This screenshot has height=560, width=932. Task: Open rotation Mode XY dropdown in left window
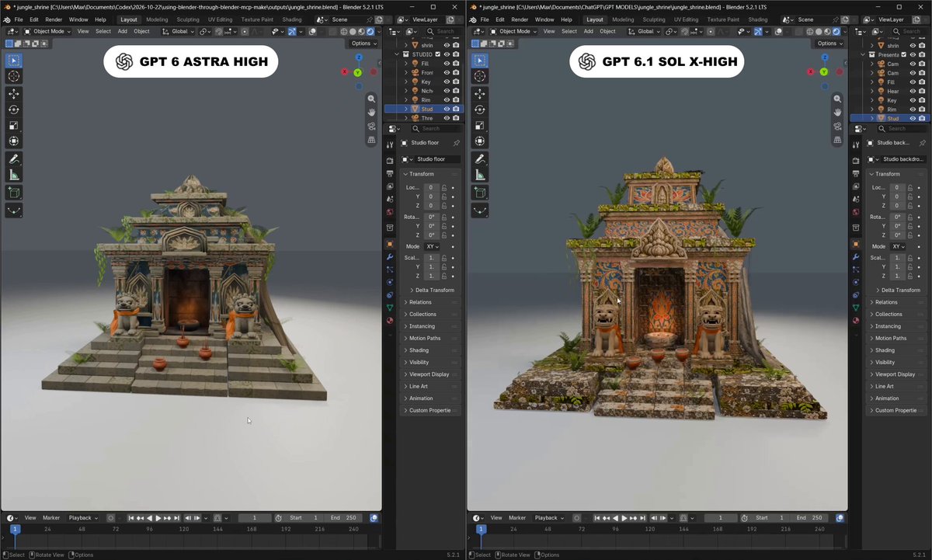point(432,246)
